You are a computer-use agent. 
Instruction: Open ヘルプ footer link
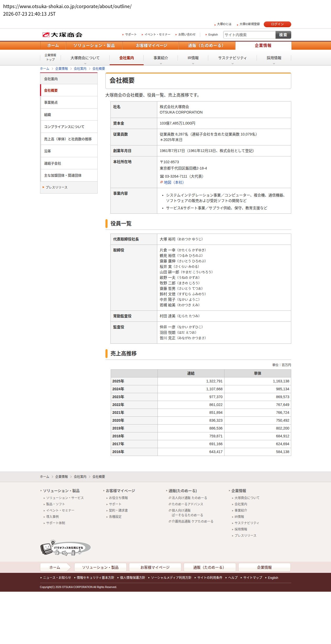click(x=233, y=578)
